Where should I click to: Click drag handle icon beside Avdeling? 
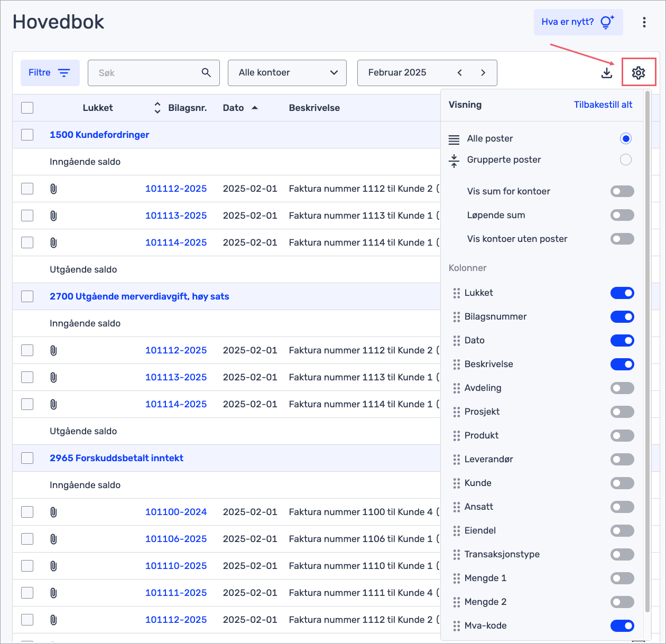pyautogui.click(x=457, y=388)
